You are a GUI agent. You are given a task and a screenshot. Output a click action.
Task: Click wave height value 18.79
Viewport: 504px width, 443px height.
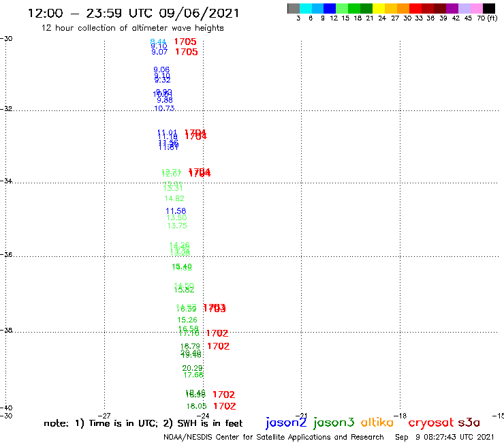tap(190, 346)
